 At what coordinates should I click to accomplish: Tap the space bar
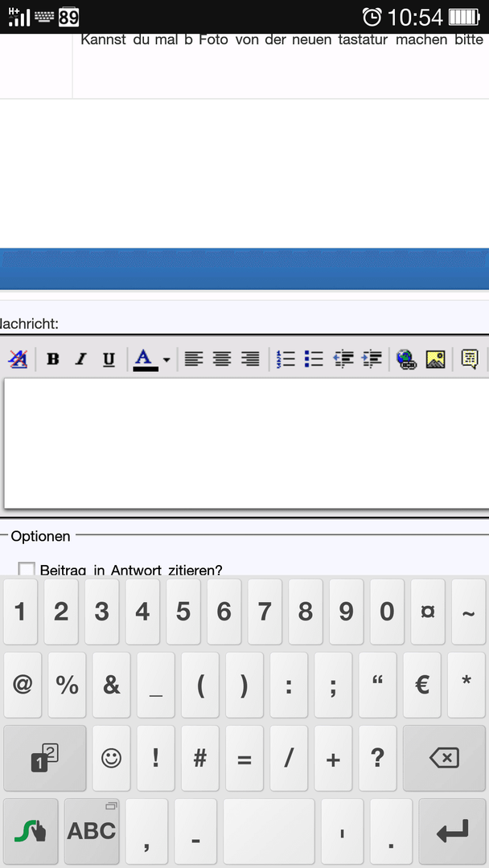click(x=269, y=832)
